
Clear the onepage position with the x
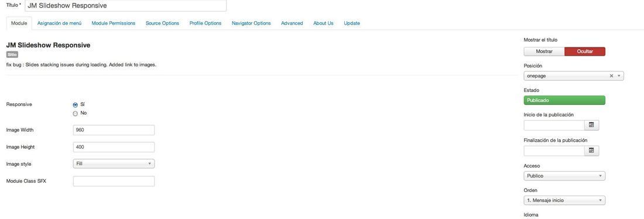point(611,76)
